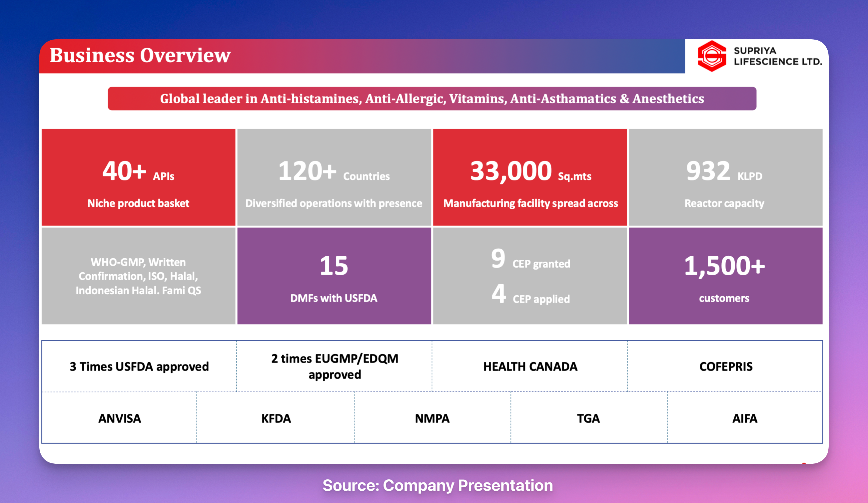Click the Business Overview title
868x503 pixels.
pyautogui.click(x=140, y=55)
